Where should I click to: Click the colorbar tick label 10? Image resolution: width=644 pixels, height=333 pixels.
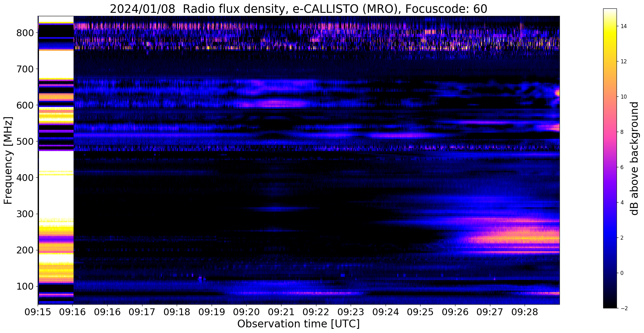point(624,97)
